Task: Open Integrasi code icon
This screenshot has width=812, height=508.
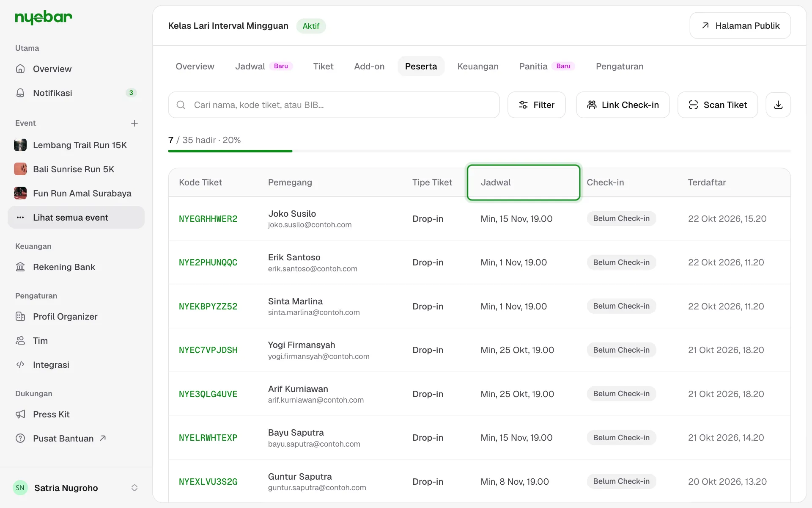Action: (20, 365)
